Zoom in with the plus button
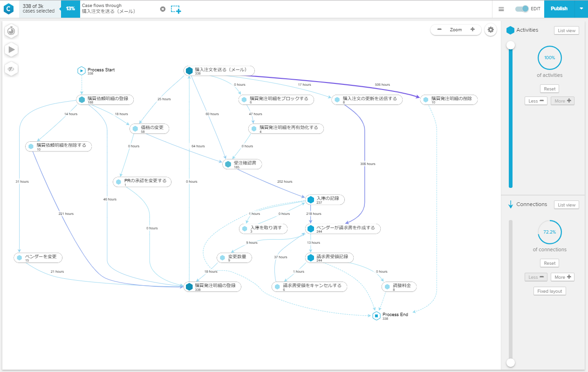 point(472,29)
